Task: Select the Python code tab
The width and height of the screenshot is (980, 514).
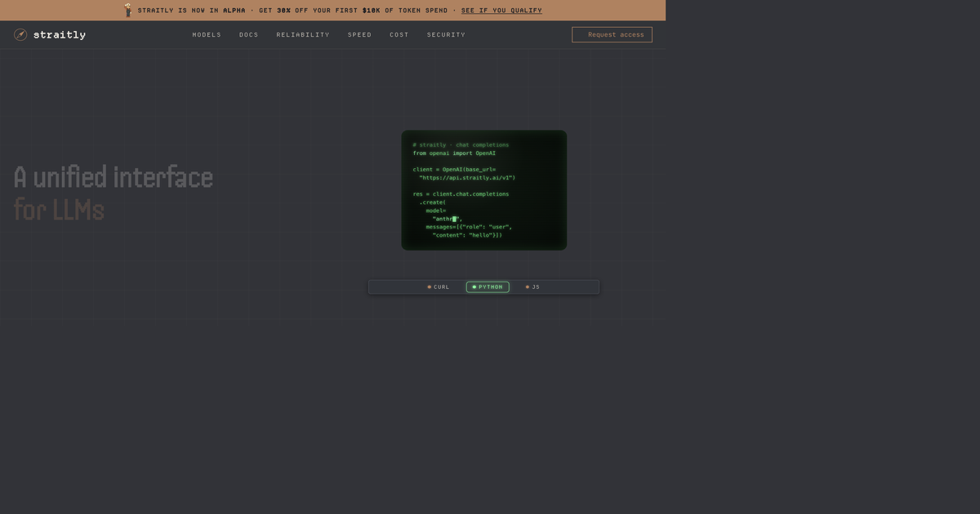Action: pyautogui.click(x=488, y=287)
